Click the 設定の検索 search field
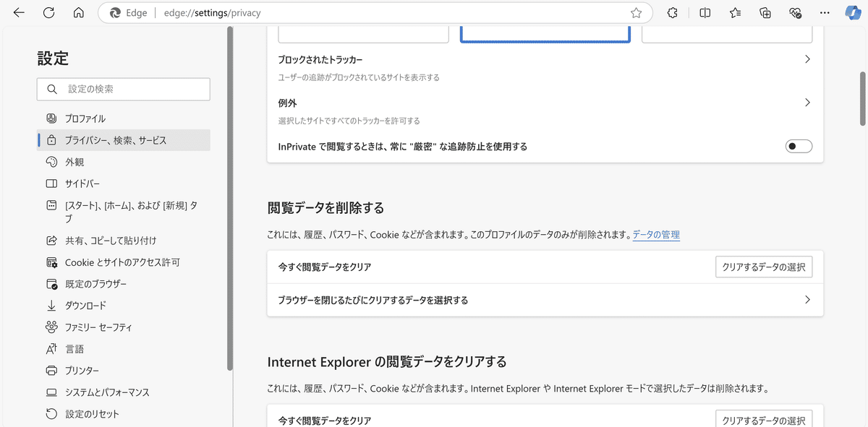868x427 pixels. (x=124, y=89)
